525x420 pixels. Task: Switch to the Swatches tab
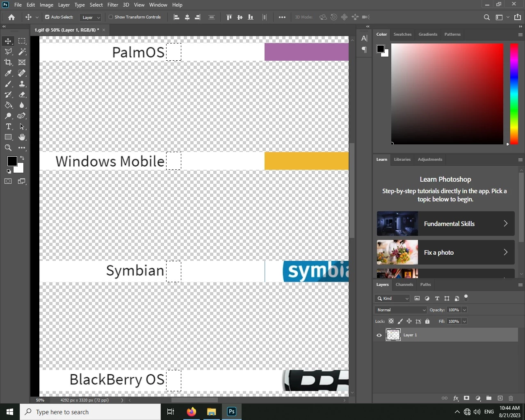click(x=402, y=34)
